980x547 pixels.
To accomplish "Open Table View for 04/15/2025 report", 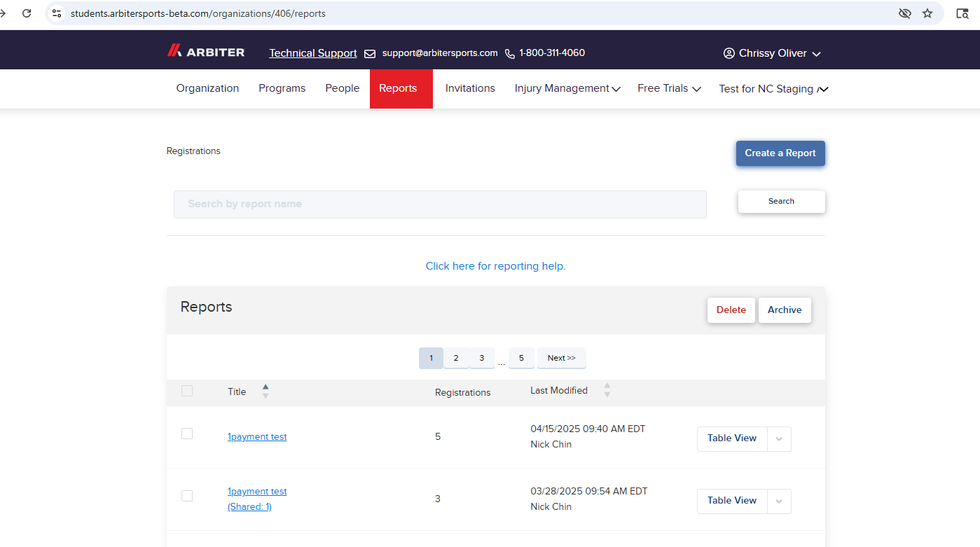I will [732, 438].
